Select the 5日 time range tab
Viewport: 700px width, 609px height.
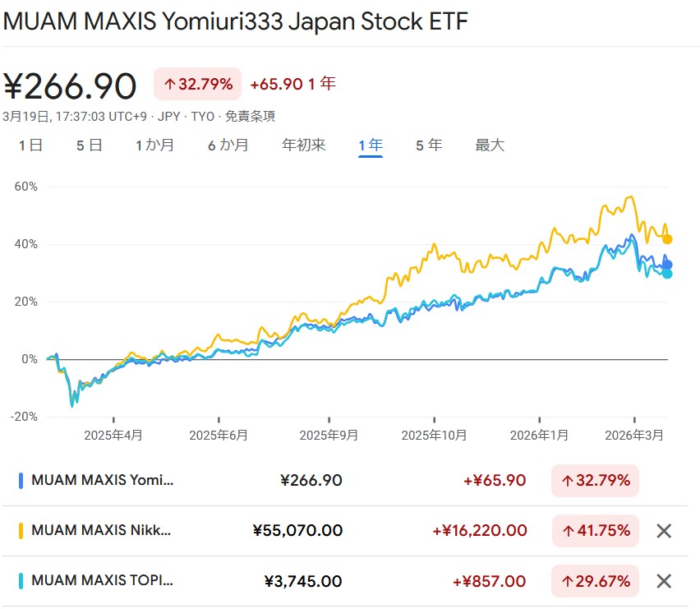[90, 145]
